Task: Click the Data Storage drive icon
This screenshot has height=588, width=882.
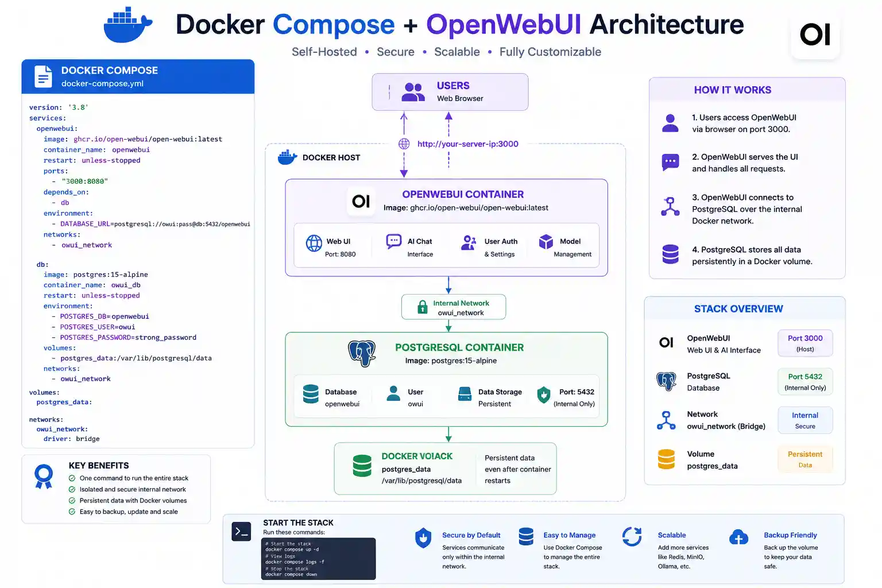Action: coord(465,394)
